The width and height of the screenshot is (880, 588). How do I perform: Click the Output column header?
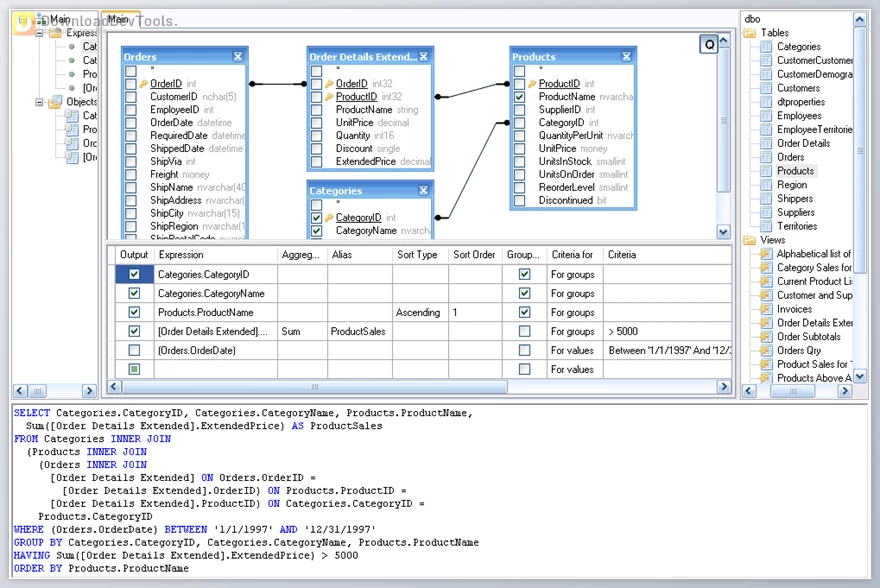(134, 255)
